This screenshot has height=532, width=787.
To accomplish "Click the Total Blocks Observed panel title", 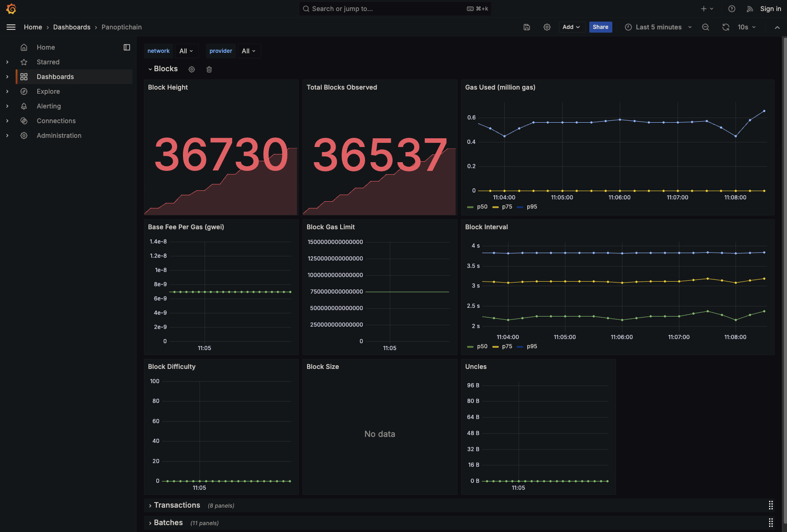I will tap(342, 87).
